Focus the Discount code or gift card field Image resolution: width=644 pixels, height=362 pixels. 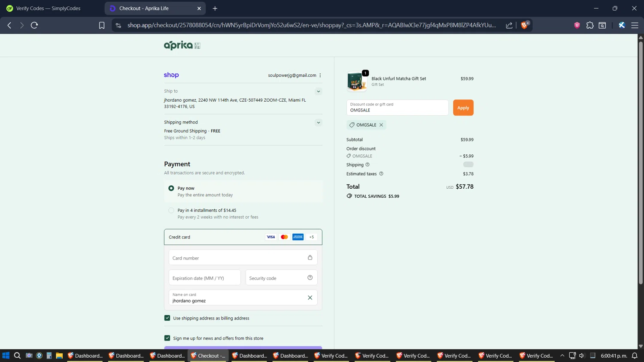[x=398, y=108]
